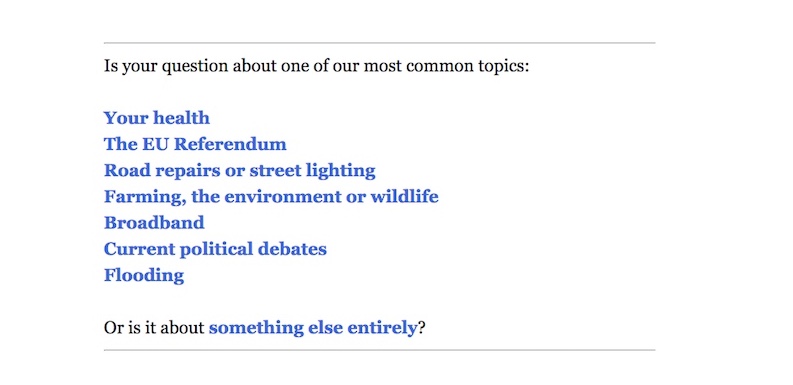This screenshot has height=385, width=793.
Task: Click the most common topics heading text
Action: point(316,66)
